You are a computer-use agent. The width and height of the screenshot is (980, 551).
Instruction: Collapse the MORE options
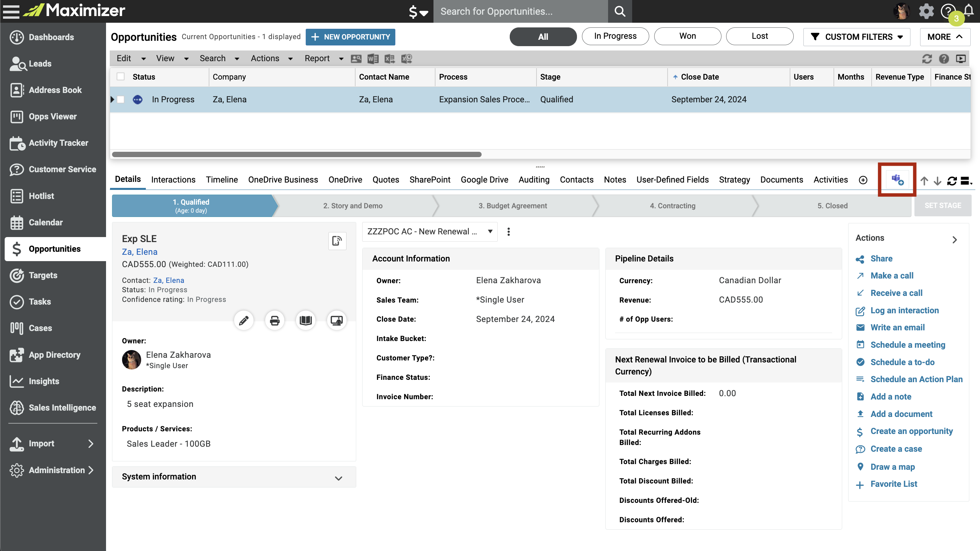(945, 37)
